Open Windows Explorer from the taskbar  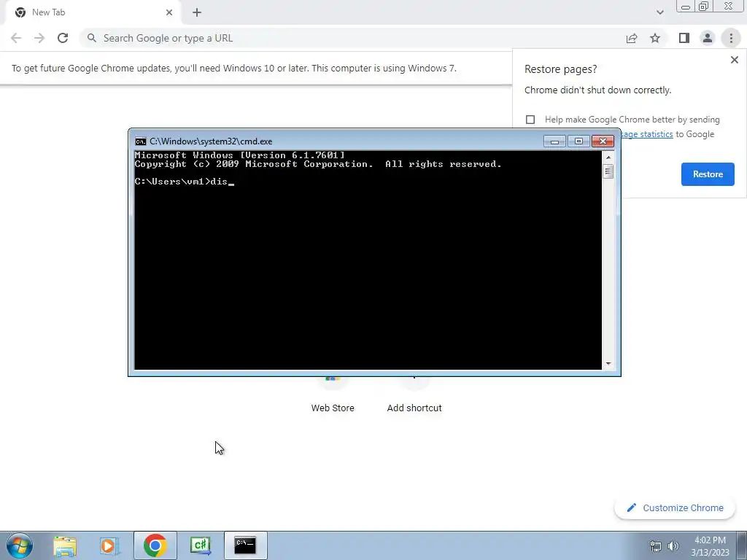[65, 545]
